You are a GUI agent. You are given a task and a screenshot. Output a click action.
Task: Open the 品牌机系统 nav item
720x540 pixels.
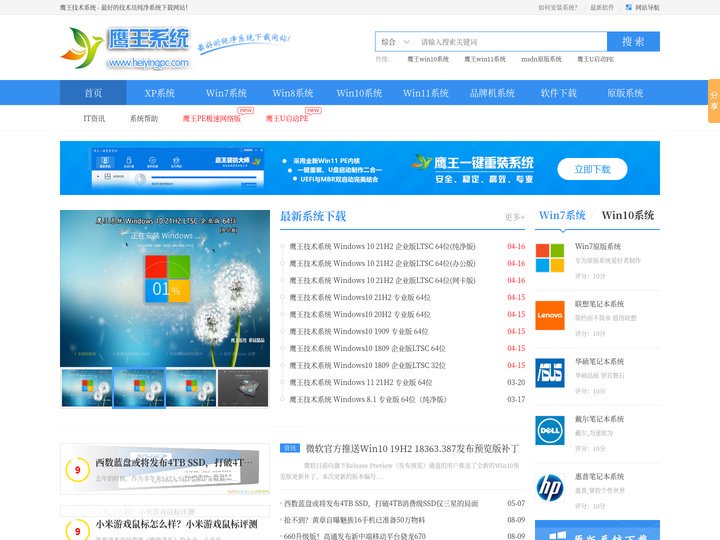[x=492, y=93]
